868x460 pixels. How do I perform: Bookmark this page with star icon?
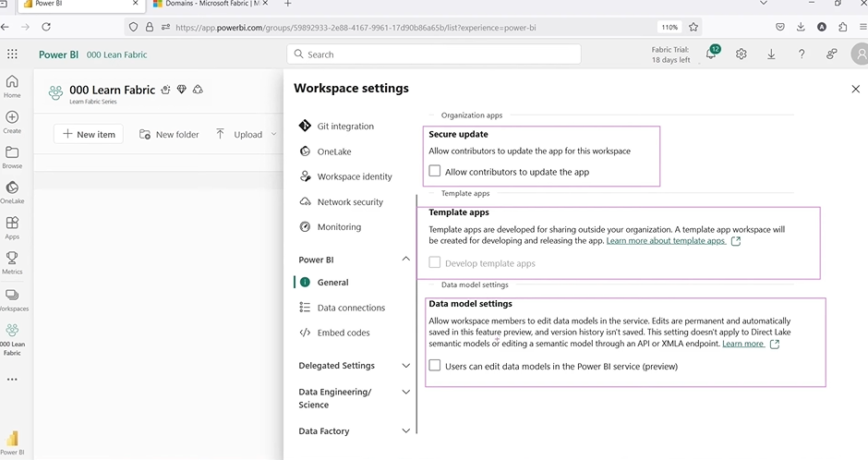click(x=693, y=27)
